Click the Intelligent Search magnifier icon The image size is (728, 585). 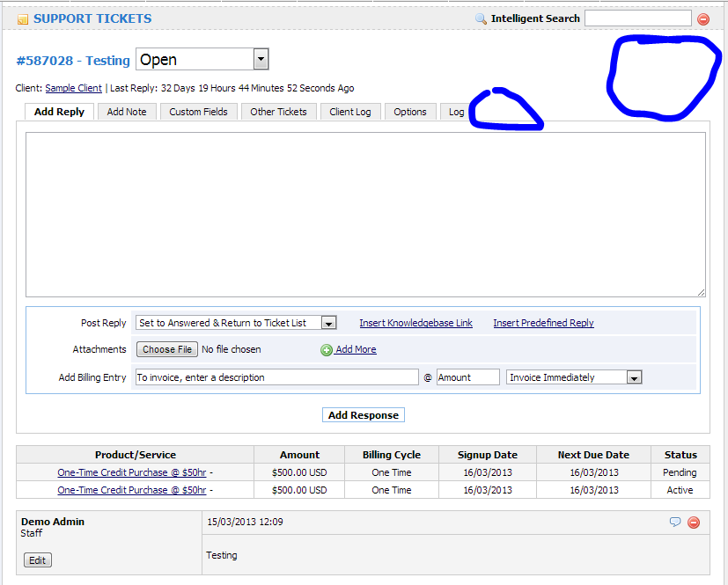[x=481, y=18]
